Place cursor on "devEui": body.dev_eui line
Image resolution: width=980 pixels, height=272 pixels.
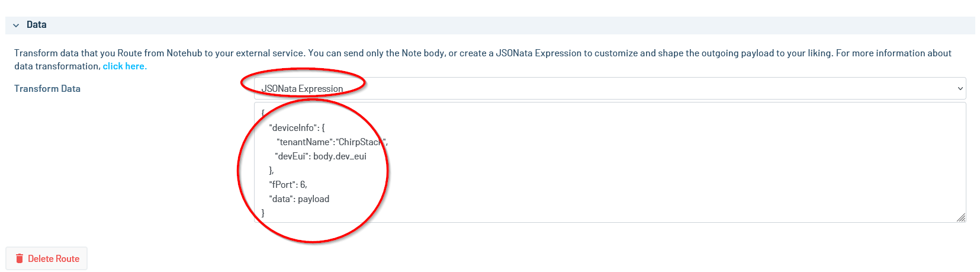coord(320,156)
